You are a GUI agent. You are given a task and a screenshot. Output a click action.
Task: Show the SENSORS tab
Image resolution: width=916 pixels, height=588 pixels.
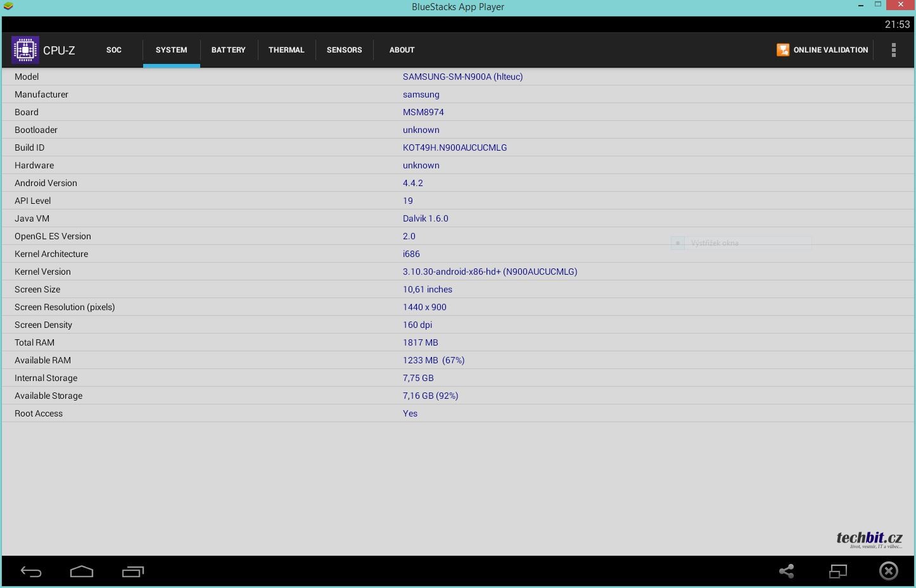tap(345, 50)
